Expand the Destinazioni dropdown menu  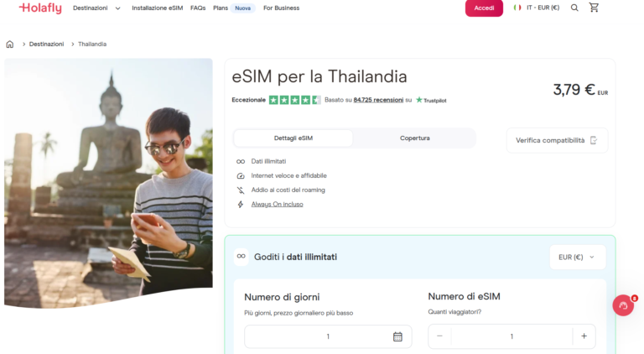point(96,8)
